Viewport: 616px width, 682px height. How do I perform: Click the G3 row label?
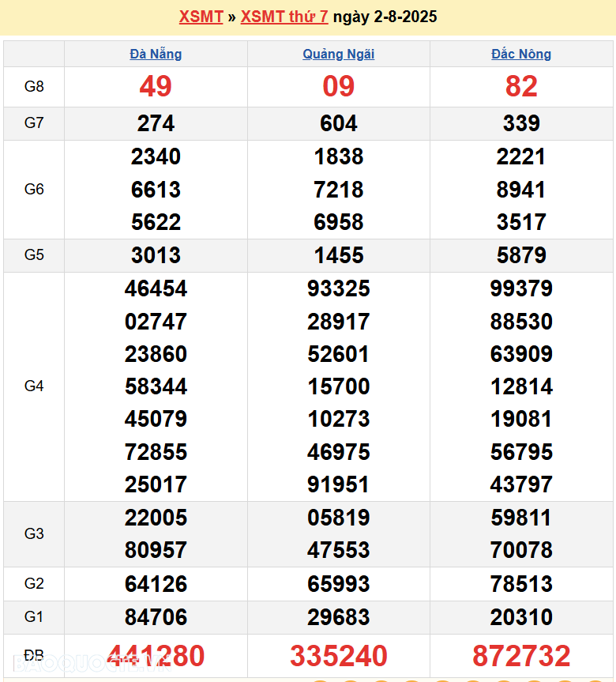coord(34,533)
